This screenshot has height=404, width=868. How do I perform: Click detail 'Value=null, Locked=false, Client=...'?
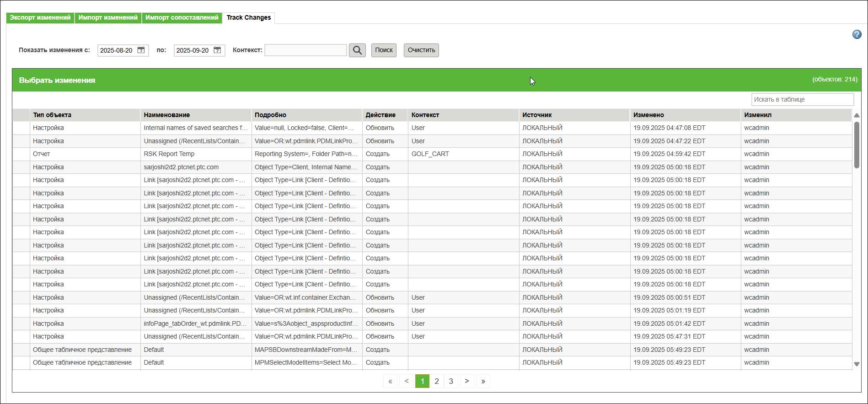click(x=305, y=128)
